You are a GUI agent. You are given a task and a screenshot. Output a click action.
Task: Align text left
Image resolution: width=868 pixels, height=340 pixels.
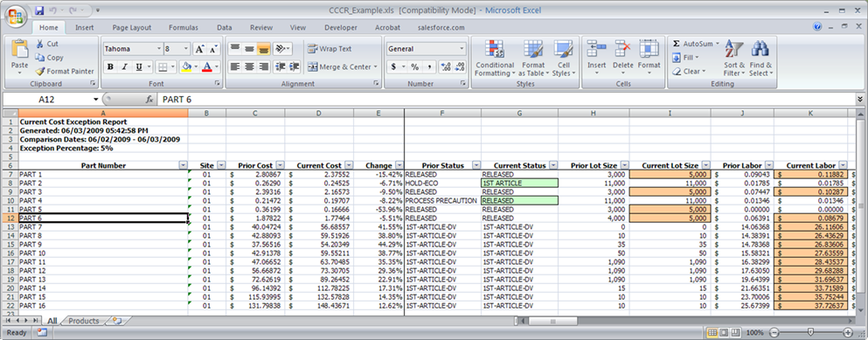(235, 67)
